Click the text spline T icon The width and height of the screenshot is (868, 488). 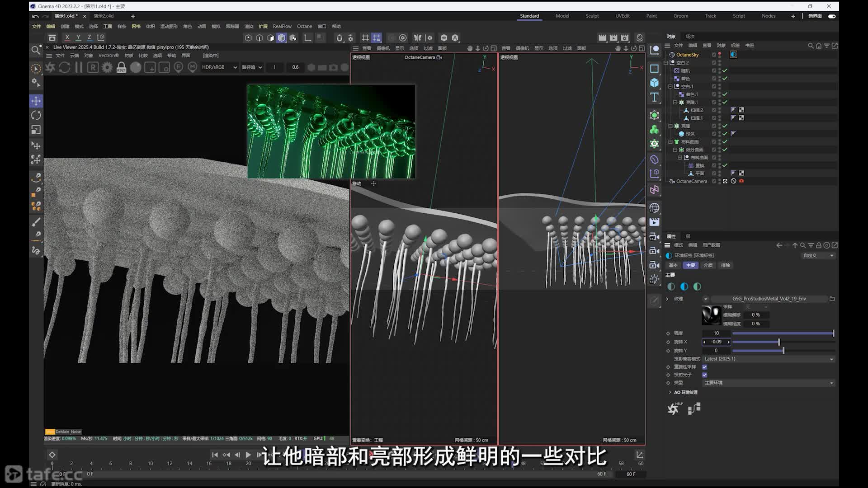pos(654,97)
